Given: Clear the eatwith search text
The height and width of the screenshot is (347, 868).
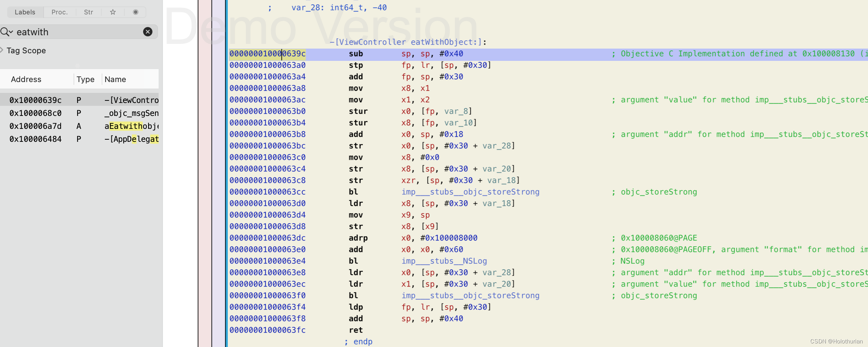Looking at the screenshot, I should pyautogui.click(x=148, y=32).
